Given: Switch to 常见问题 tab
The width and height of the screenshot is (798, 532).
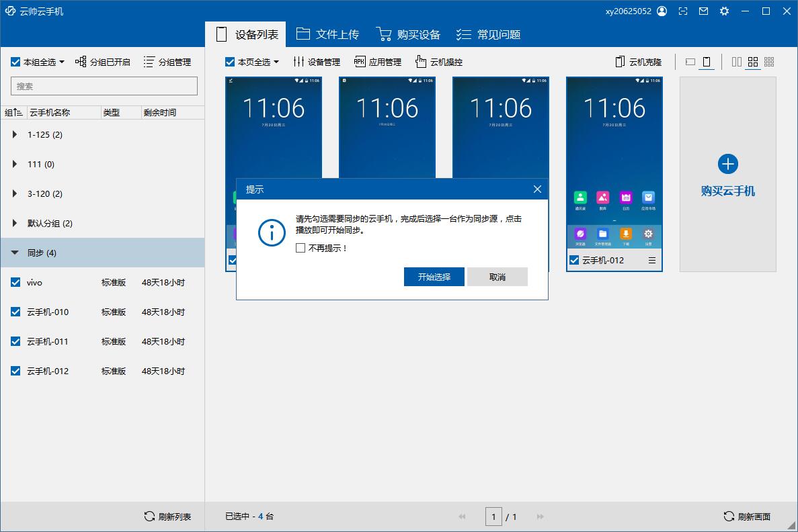Looking at the screenshot, I should click(x=488, y=34).
